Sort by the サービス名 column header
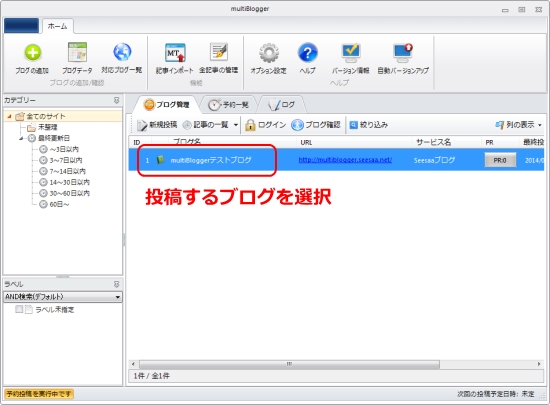This screenshot has width=550, height=405. [433, 142]
